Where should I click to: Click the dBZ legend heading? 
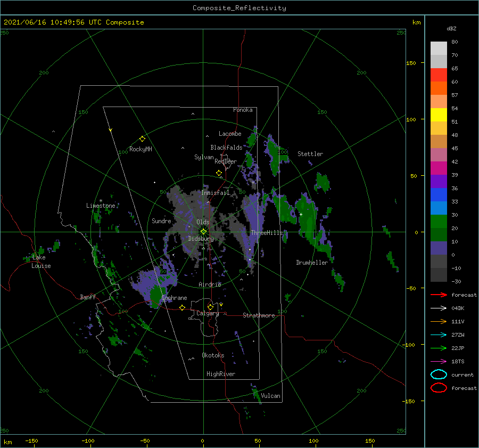point(451,29)
